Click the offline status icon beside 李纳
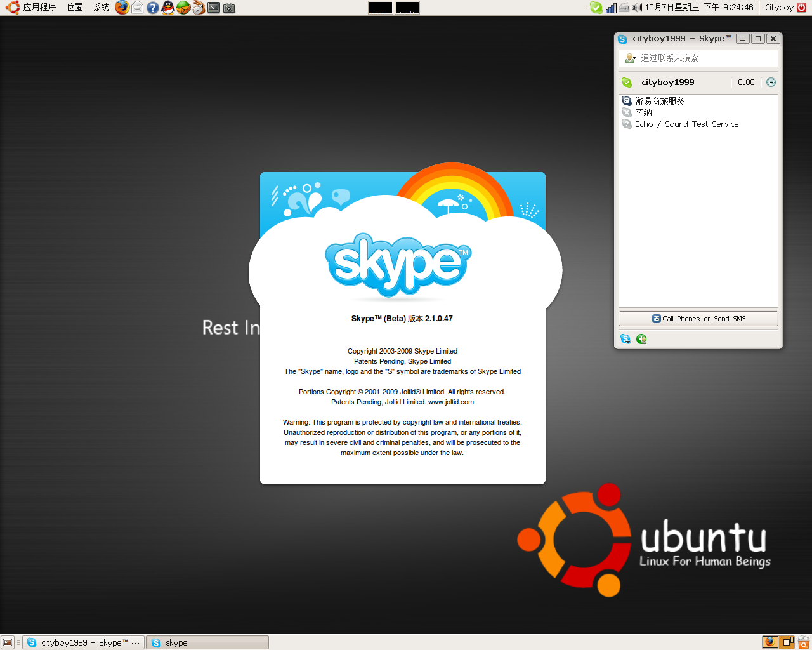 click(627, 112)
